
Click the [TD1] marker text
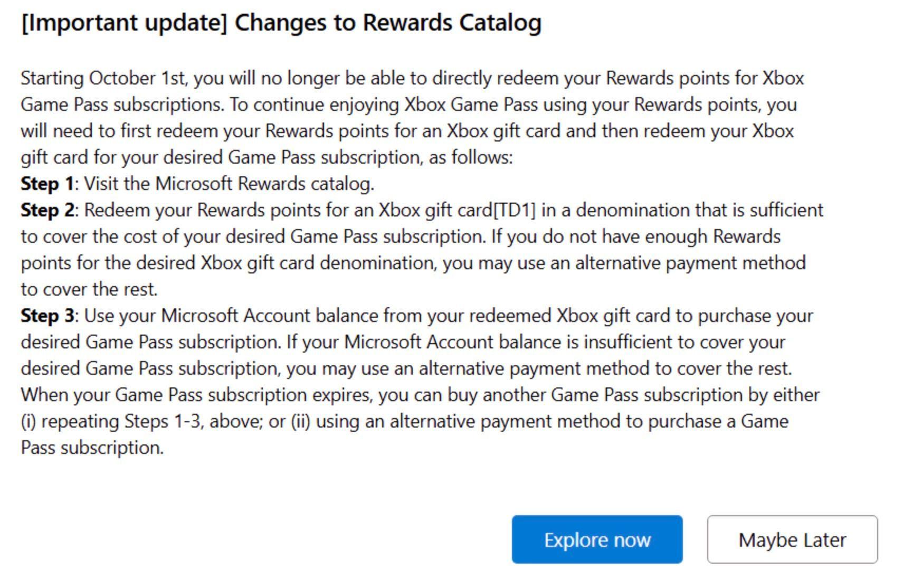pos(514,210)
